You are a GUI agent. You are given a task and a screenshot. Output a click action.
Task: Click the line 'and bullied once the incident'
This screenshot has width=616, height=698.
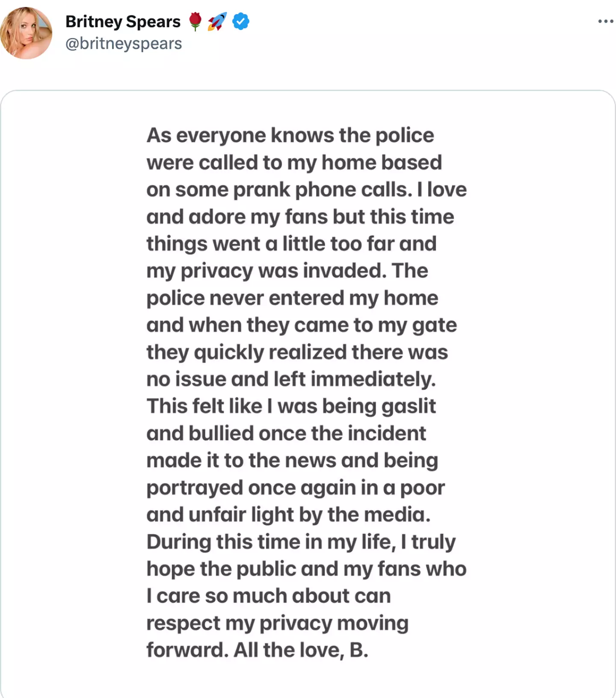coord(286,434)
